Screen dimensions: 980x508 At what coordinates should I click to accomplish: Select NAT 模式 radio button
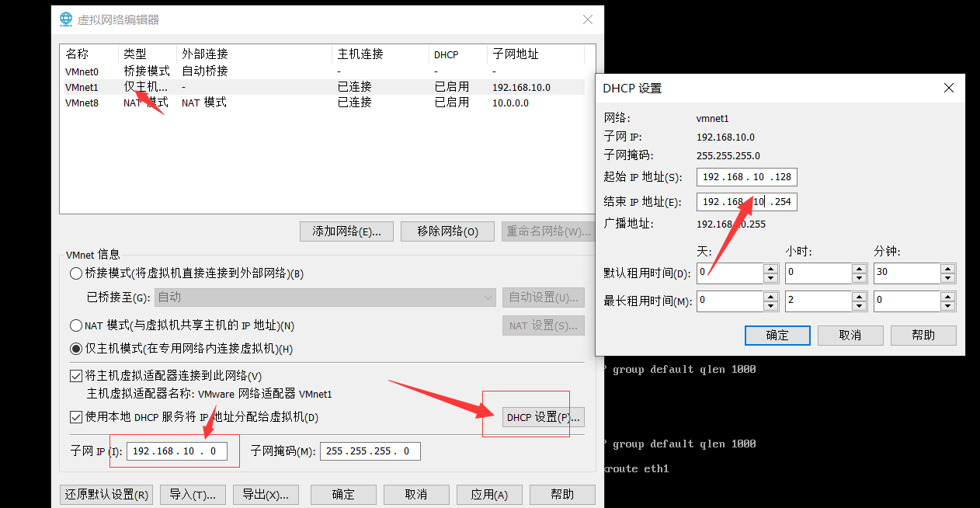[x=75, y=325]
